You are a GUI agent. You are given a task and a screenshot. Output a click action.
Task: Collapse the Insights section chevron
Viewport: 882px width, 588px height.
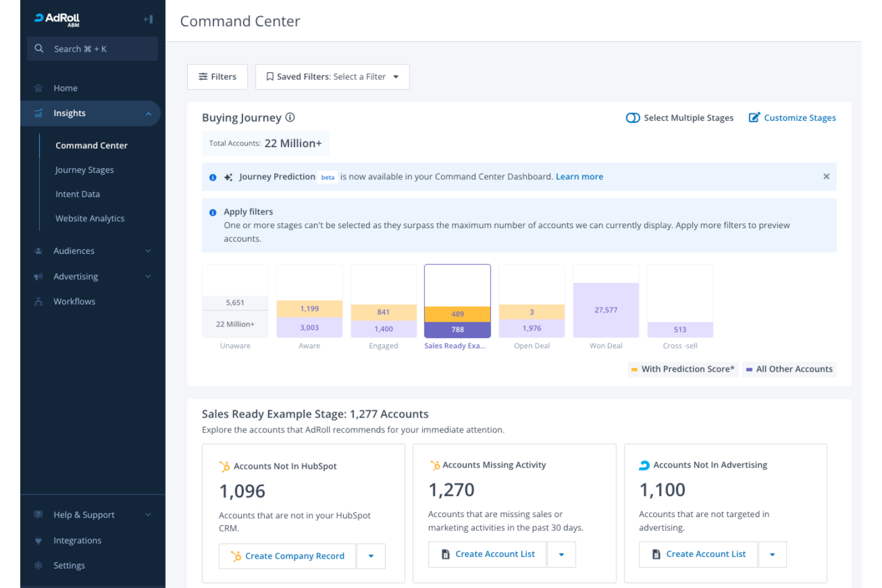tap(148, 113)
